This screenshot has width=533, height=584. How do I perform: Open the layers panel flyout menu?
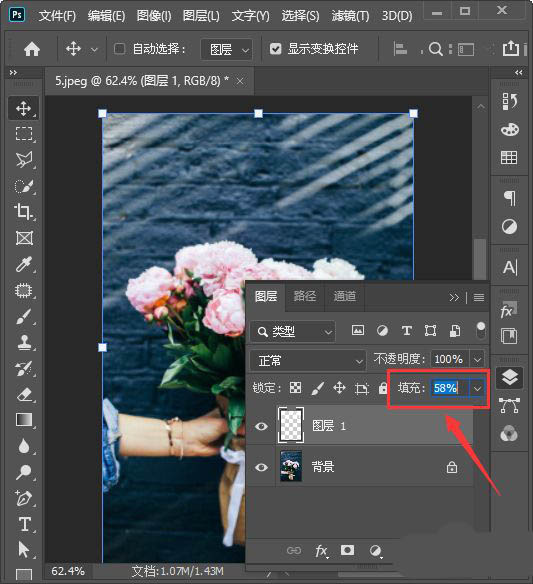[479, 297]
